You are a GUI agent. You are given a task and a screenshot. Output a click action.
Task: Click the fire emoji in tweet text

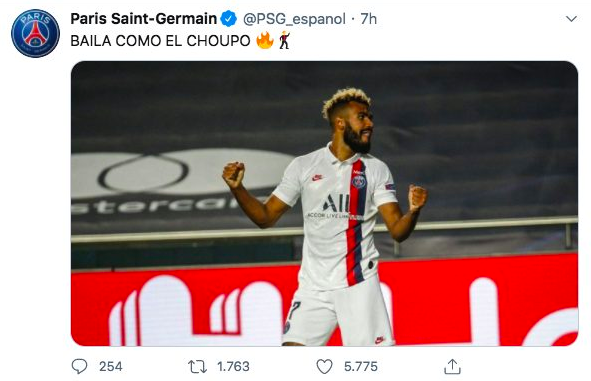(265, 41)
